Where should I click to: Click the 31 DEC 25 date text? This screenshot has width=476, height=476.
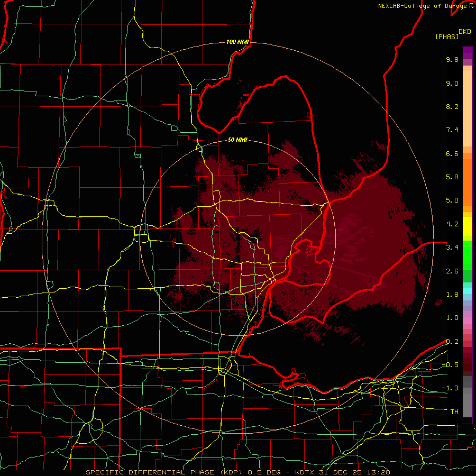coord(340,472)
